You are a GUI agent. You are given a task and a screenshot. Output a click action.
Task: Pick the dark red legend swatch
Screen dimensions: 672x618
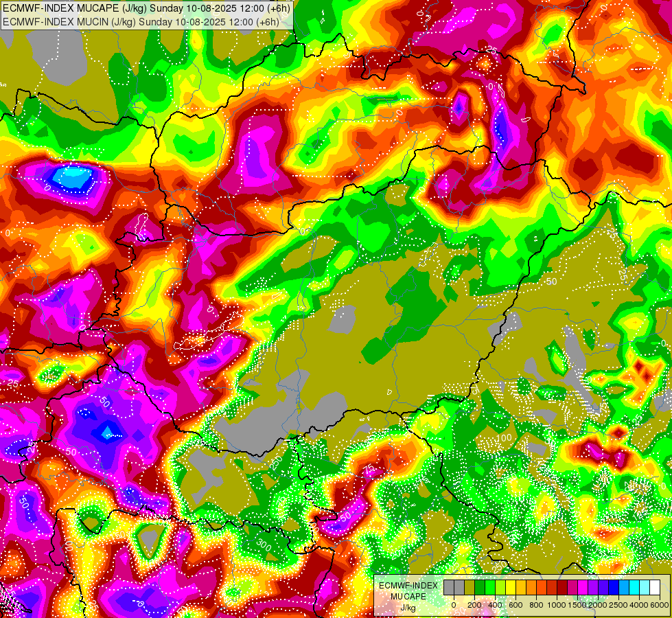click(x=563, y=587)
